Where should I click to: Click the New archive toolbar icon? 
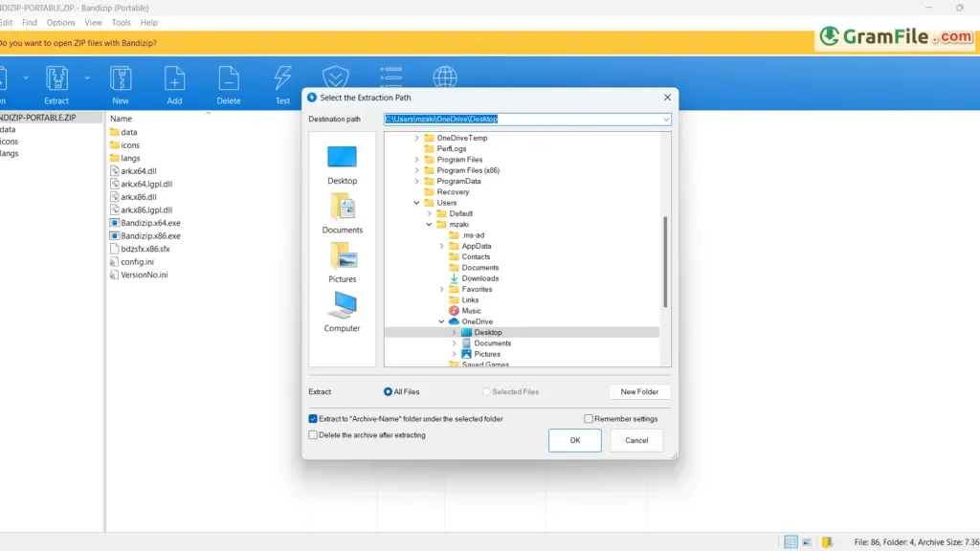click(x=120, y=85)
